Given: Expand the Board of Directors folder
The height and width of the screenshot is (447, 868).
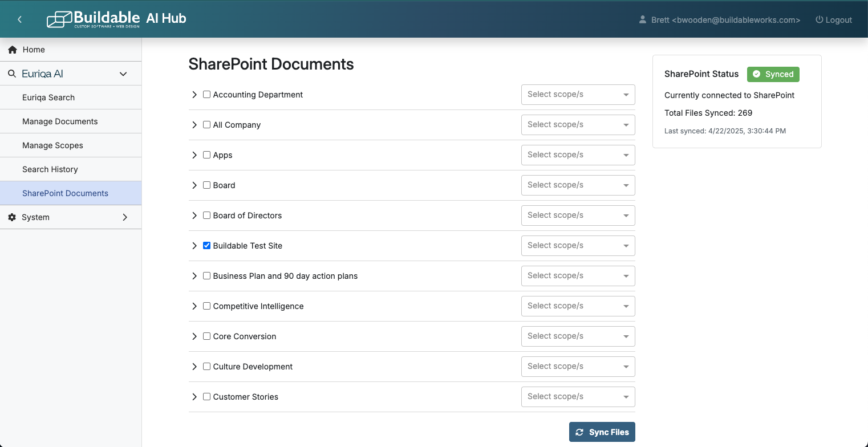Looking at the screenshot, I should click(x=194, y=216).
